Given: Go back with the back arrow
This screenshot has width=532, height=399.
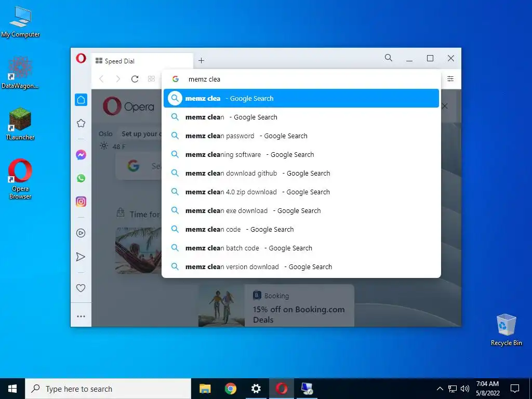Looking at the screenshot, I should click(x=101, y=79).
